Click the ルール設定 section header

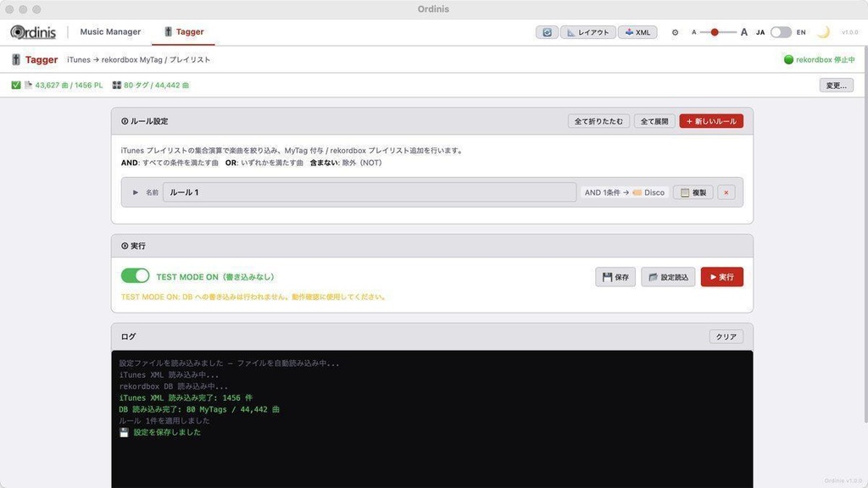144,121
